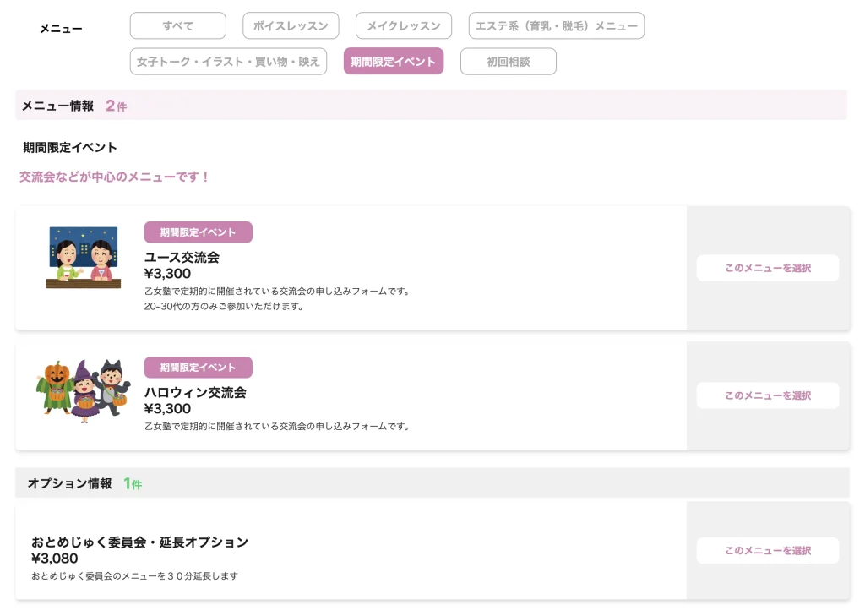Open the エステ系（育乳・脱毛）メニュー filter
Viewport: 865px width, 616px height.
tap(556, 26)
